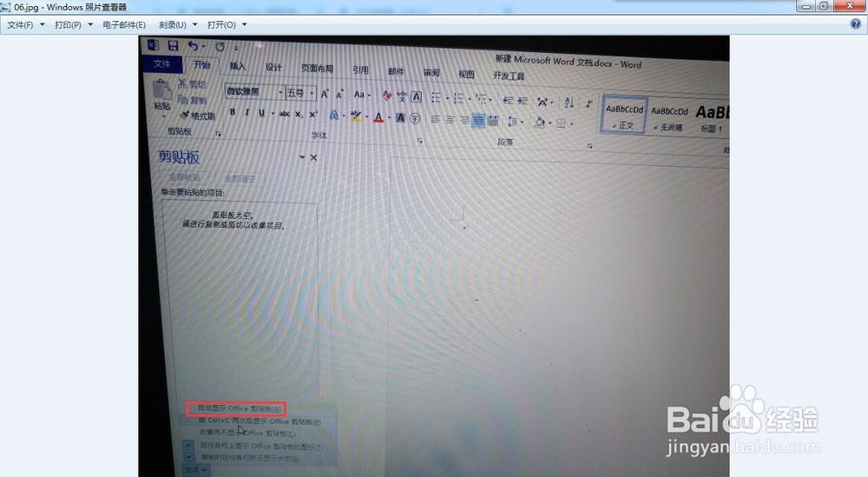
Task: Click the Grow Font (larger A) icon
Action: [325, 94]
